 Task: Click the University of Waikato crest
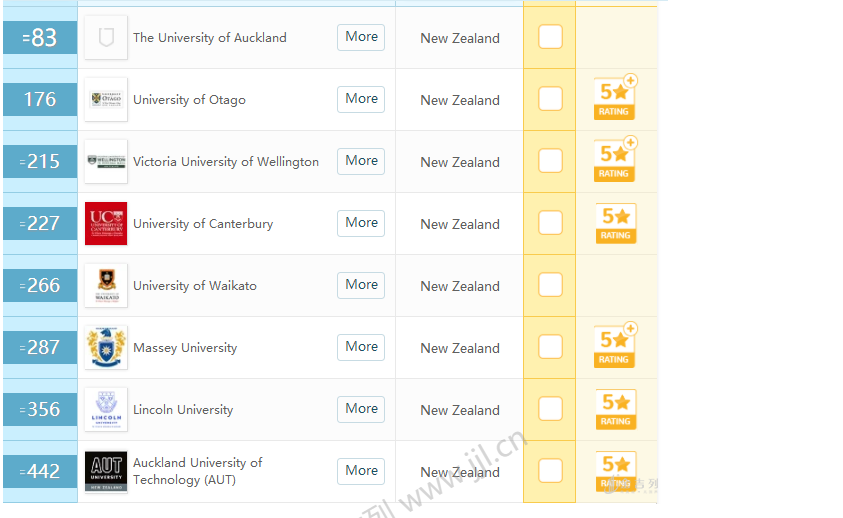(105, 285)
